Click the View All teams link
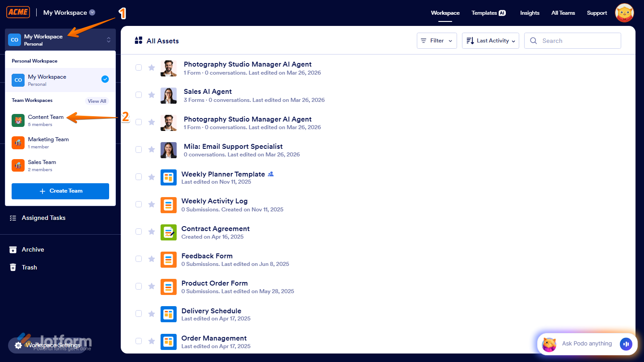The width and height of the screenshot is (644, 362). 97,101
